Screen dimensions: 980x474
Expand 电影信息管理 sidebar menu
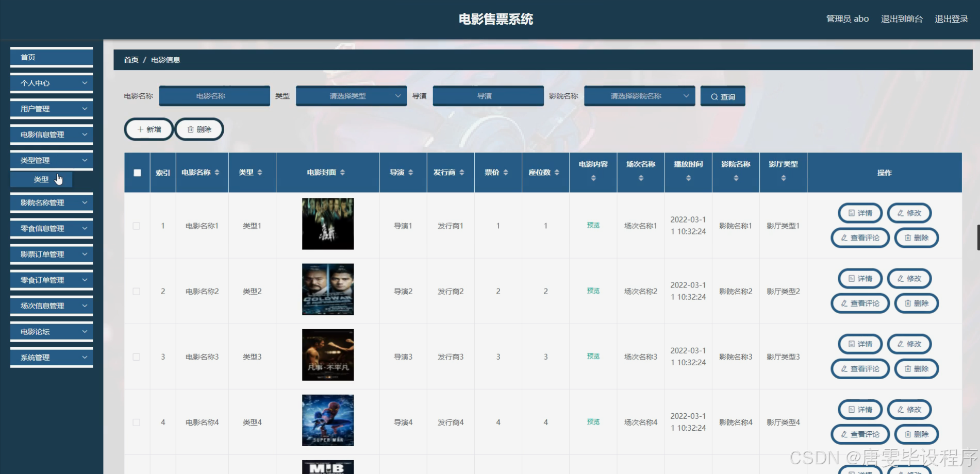click(52, 134)
